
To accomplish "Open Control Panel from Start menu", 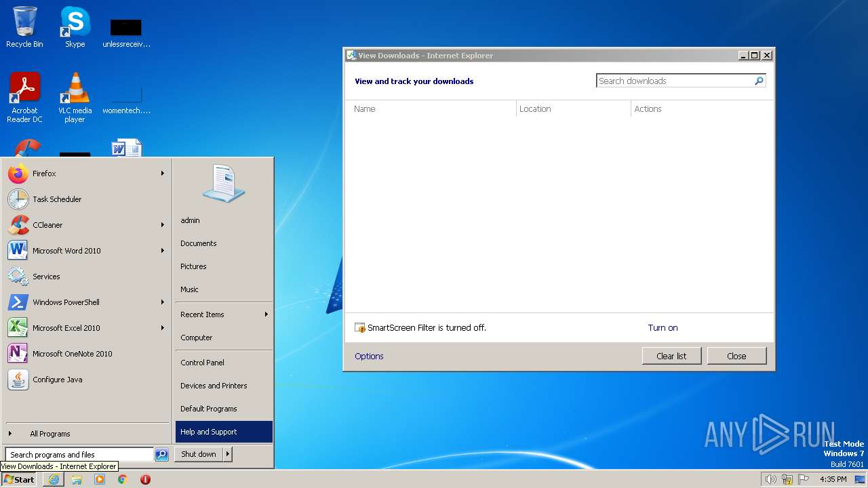I will click(x=224, y=363).
